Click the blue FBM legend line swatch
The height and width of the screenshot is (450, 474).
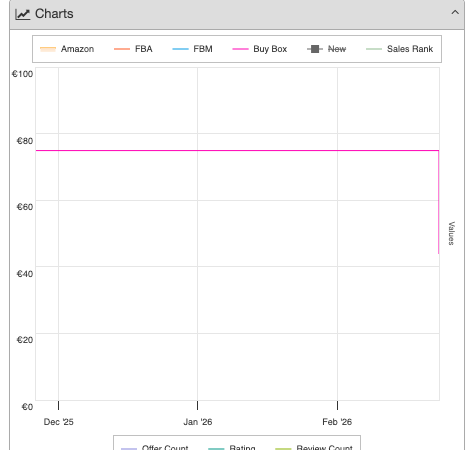coord(180,49)
